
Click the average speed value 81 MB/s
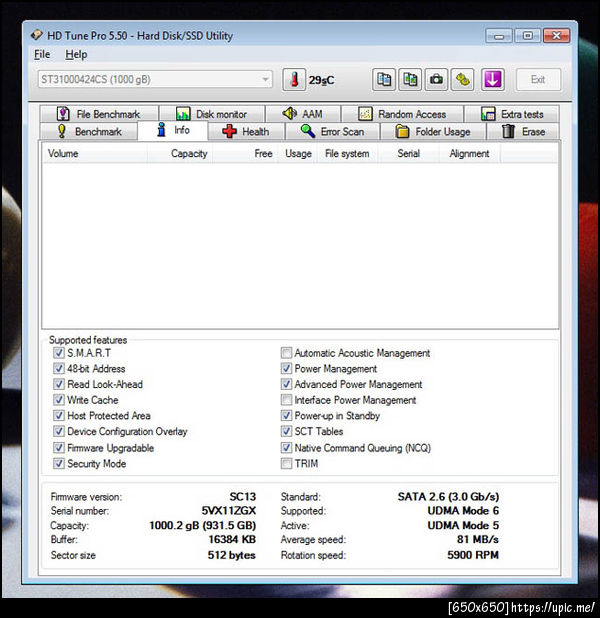point(478,539)
